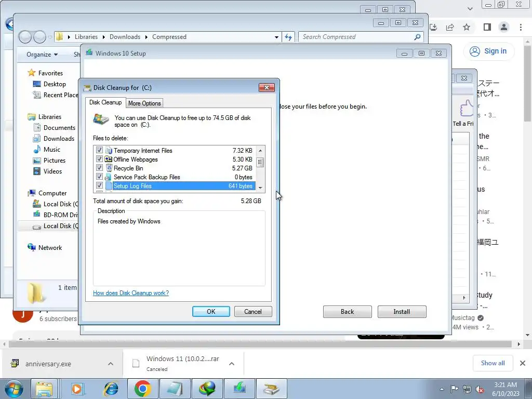Open Documents library

[x=59, y=128]
